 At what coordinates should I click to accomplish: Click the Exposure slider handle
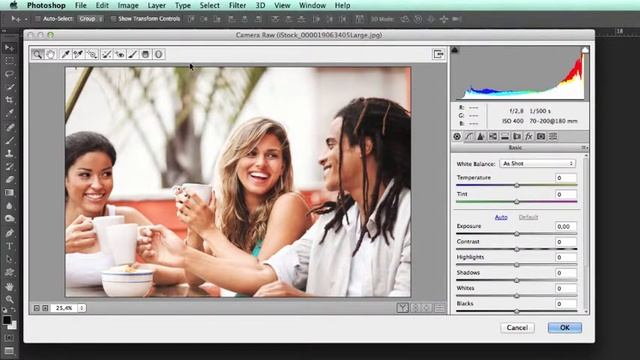[x=517, y=234]
